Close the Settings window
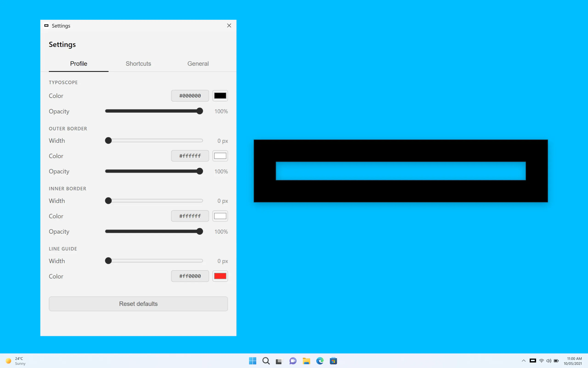The width and height of the screenshot is (588, 368). point(229,26)
